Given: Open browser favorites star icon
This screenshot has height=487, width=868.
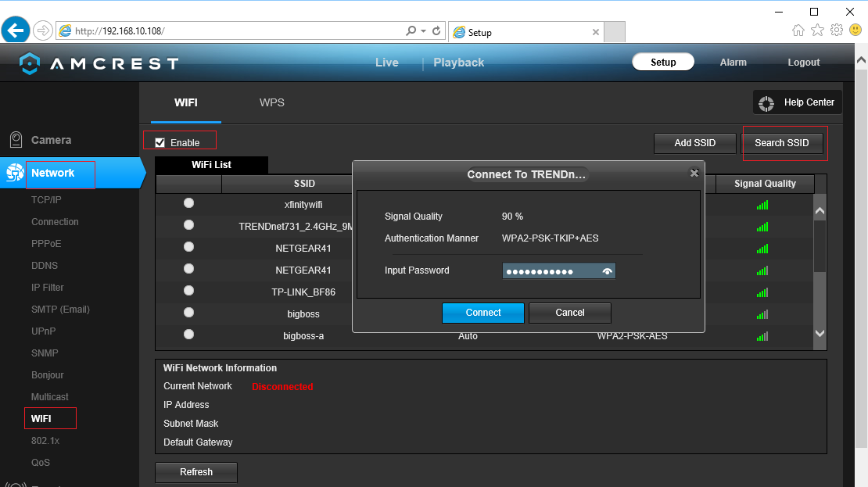Looking at the screenshot, I should click(x=817, y=30).
